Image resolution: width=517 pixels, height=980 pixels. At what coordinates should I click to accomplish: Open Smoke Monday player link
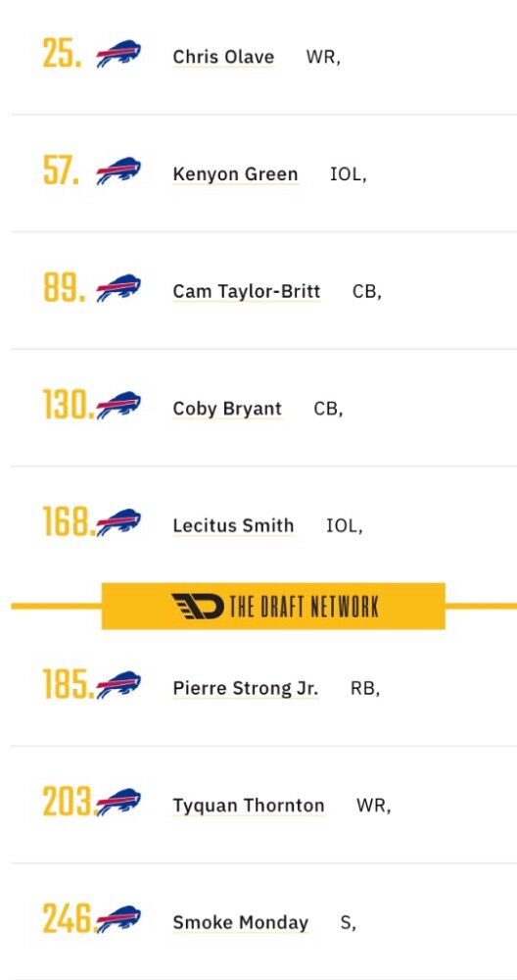point(241,922)
